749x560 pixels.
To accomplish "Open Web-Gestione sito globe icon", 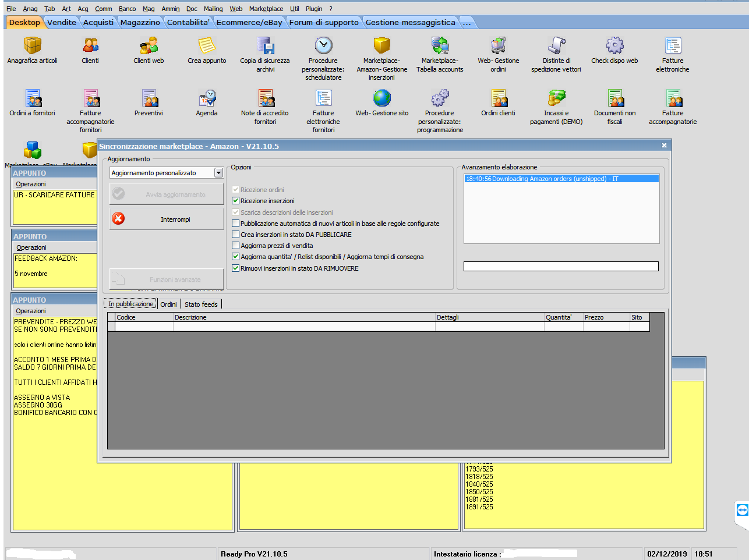I will 381,98.
